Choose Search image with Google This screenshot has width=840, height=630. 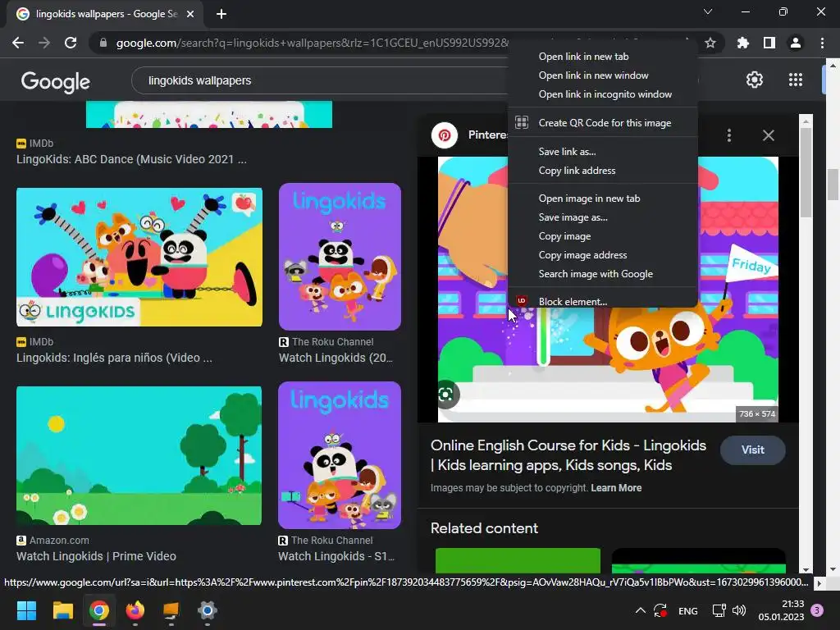pyautogui.click(x=603, y=274)
